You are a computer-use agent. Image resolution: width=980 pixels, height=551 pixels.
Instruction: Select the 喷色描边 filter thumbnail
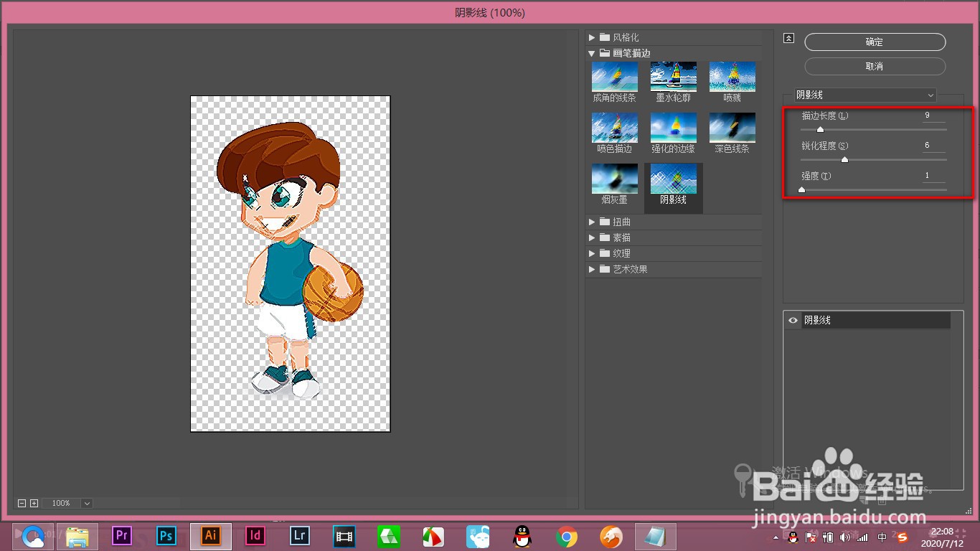[614, 128]
